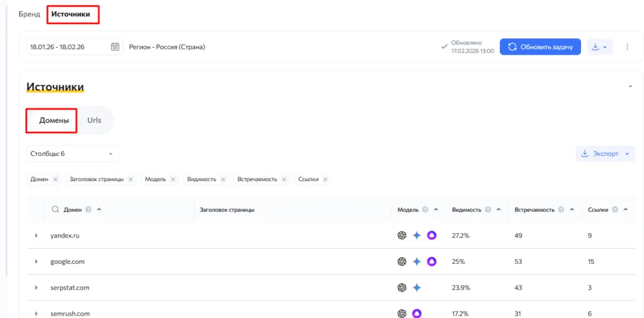
Task: Click the semrush.com domain name
Action: click(x=70, y=314)
